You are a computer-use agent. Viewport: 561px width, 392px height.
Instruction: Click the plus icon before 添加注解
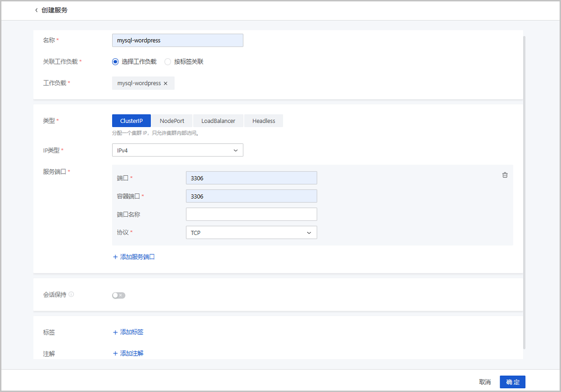(x=115, y=353)
